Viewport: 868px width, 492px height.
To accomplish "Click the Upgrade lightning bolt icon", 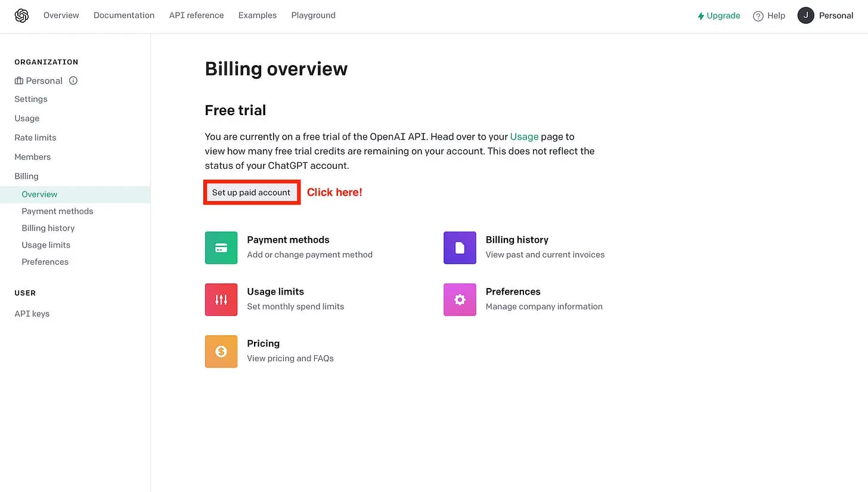I will point(701,16).
